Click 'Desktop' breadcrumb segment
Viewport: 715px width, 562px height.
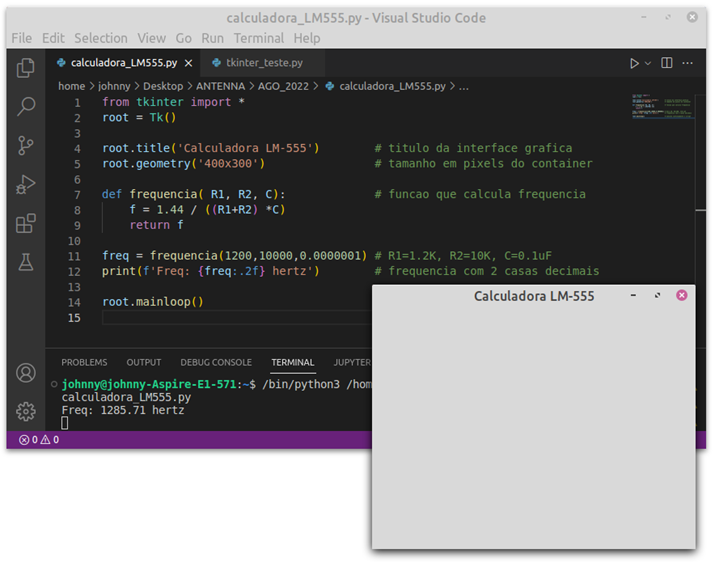click(163, 86)
